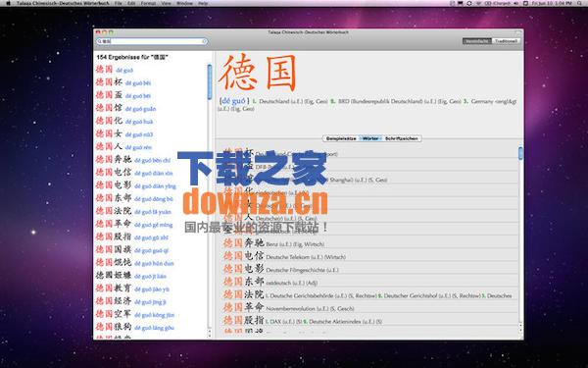
Task: Select result 德国东部 in the left list
Action: click(x=134, y=198)
